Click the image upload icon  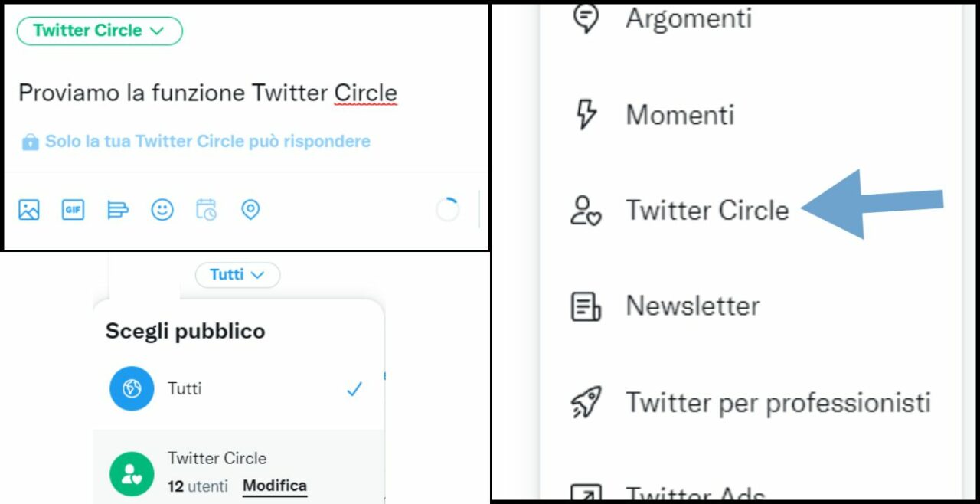click(29, 209)
